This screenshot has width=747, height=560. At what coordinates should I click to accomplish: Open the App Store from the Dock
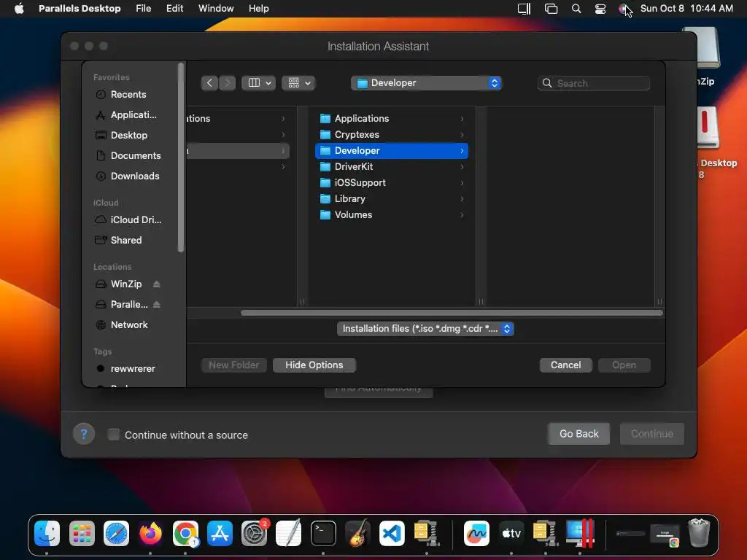(220, 533)
